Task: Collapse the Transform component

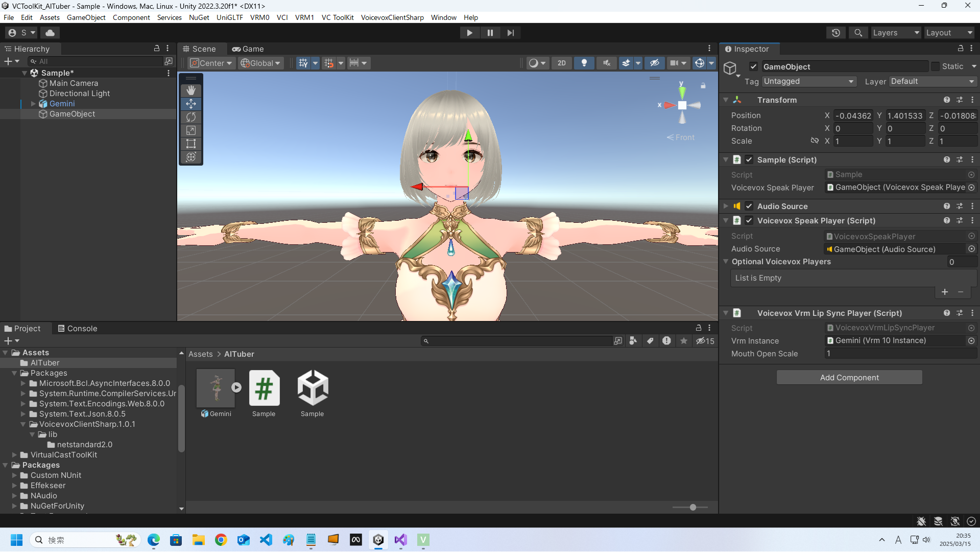Action: tap(726, 100)
